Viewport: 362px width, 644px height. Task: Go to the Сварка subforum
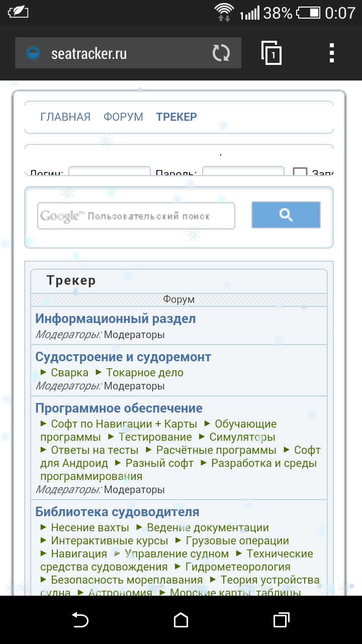click(69, 373)
